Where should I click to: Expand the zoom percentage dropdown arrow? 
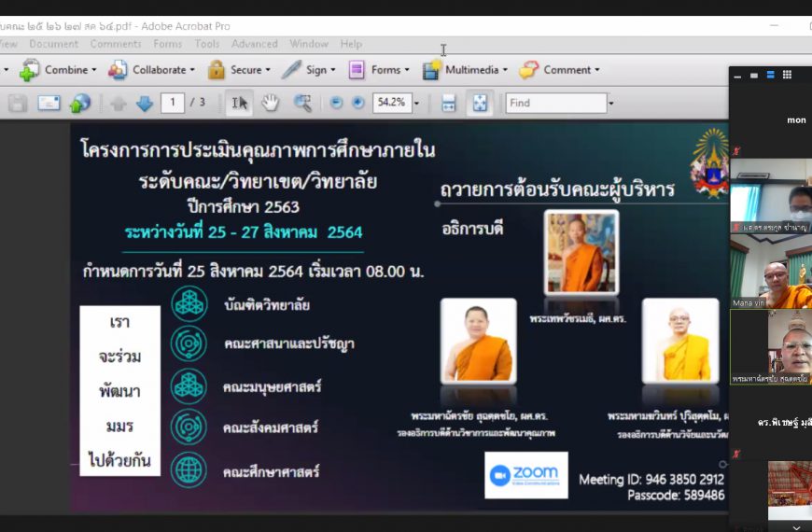point(416,103)
